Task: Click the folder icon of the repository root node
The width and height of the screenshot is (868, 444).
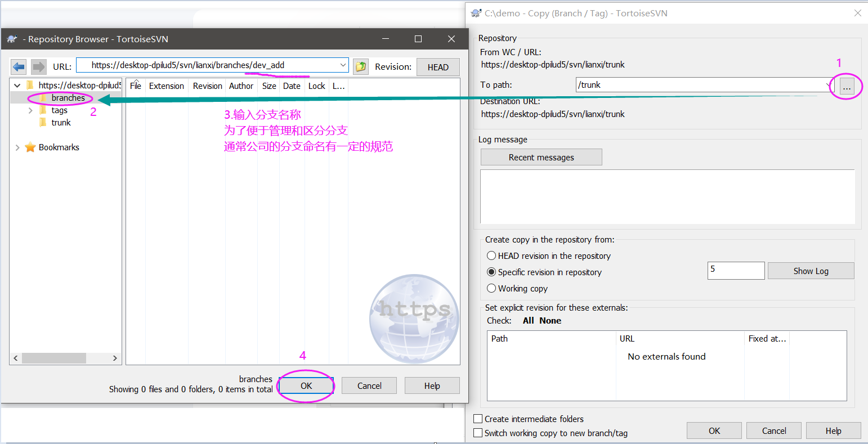Action: click(30, 86)
